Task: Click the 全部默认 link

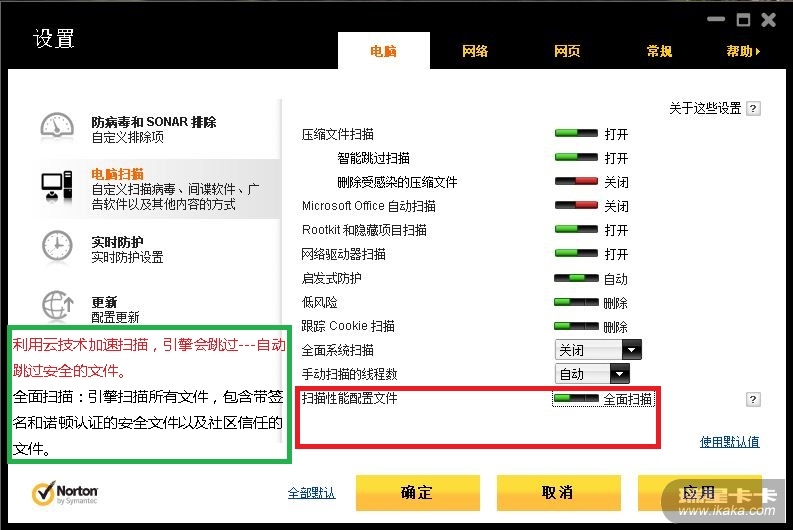Action: 312,493
